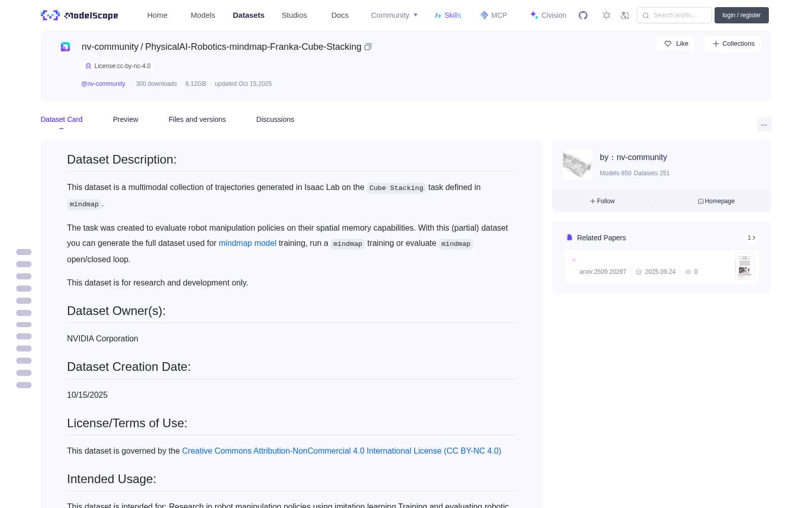Open the arxiv:2509.20297 paper

click(x=603, y=272)
